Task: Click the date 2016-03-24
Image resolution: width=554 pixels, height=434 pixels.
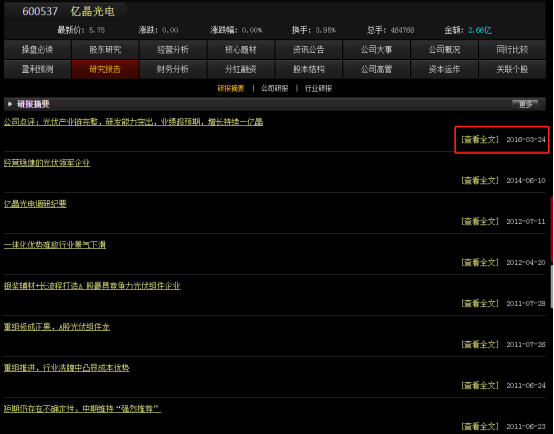Action: click(526, 140)
